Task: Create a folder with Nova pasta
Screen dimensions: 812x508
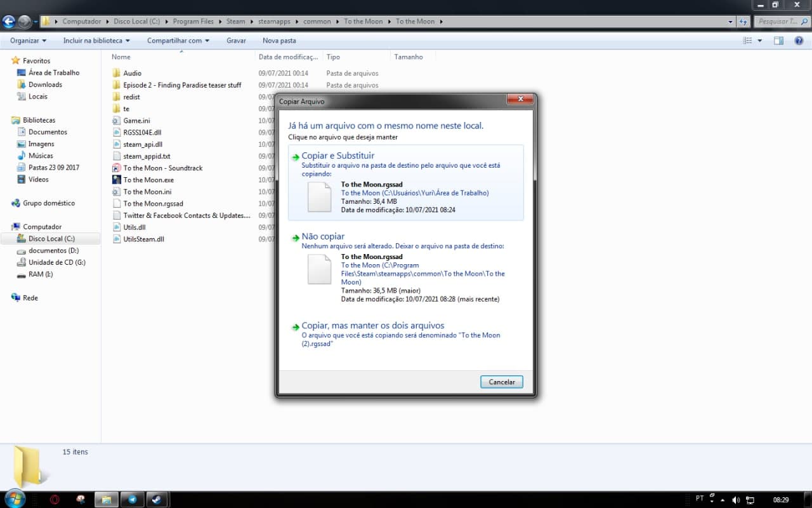Action: click(279, 41)
